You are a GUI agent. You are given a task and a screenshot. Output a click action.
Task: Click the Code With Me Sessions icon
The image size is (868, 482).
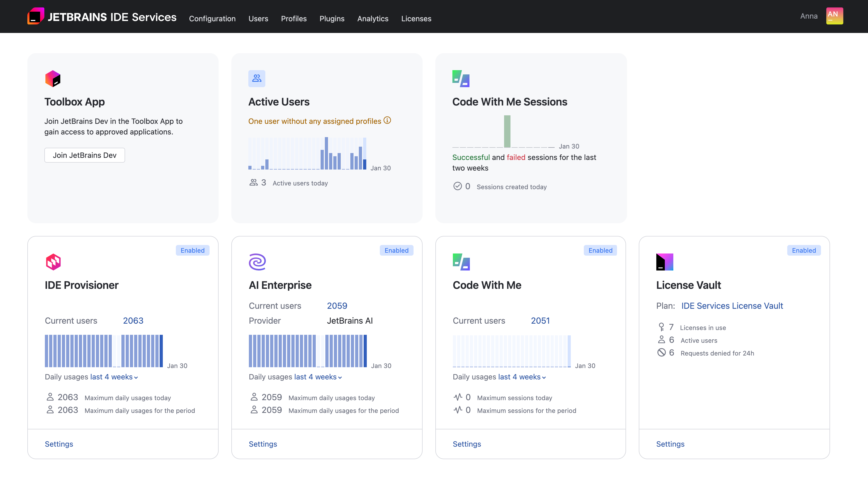click(461, 79)
